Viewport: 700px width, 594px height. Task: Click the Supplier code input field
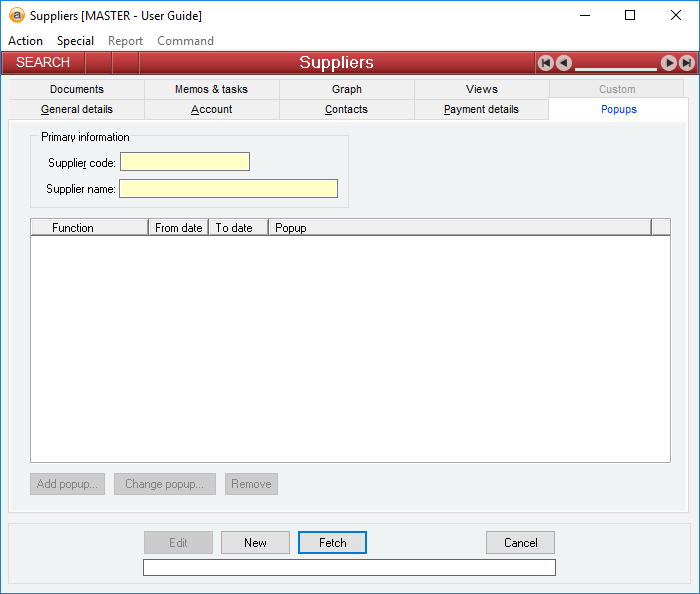coord(185,162)
